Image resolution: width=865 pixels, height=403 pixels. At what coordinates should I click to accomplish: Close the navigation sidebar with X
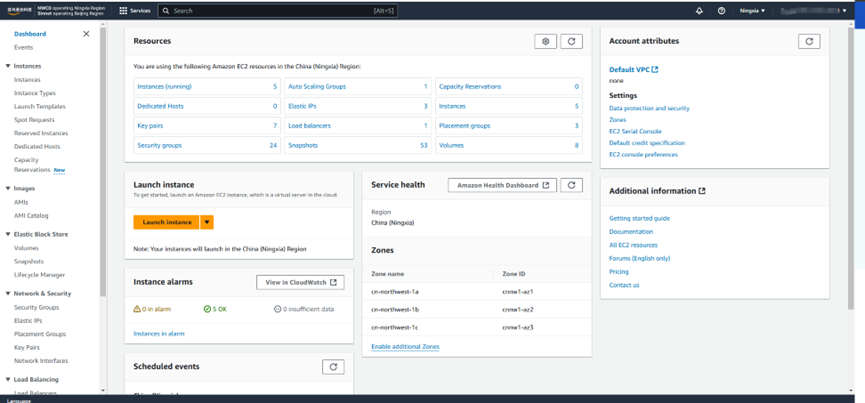click(86, 34)
